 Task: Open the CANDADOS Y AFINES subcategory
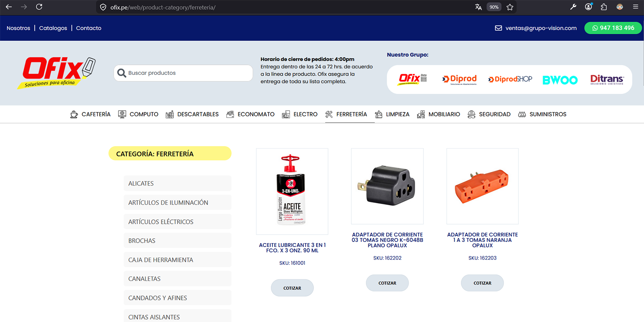tap(178, 298)
